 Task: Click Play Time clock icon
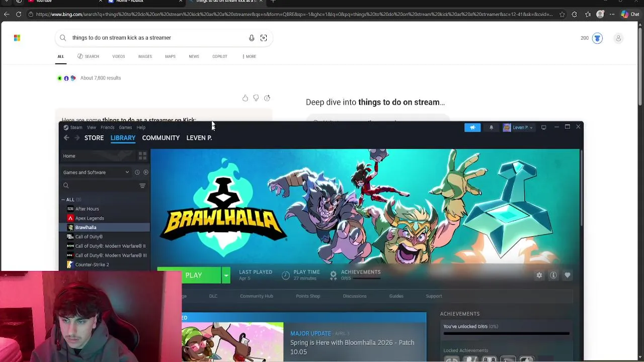point(286,275)
